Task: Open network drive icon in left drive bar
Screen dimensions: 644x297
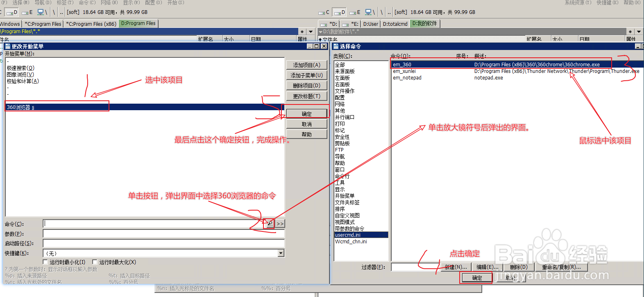Action: coord(42,12)
